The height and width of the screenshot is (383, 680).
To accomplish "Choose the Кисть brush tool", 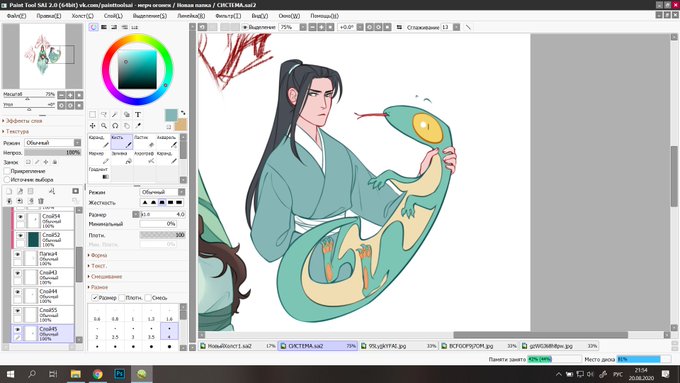I will 121,141.
